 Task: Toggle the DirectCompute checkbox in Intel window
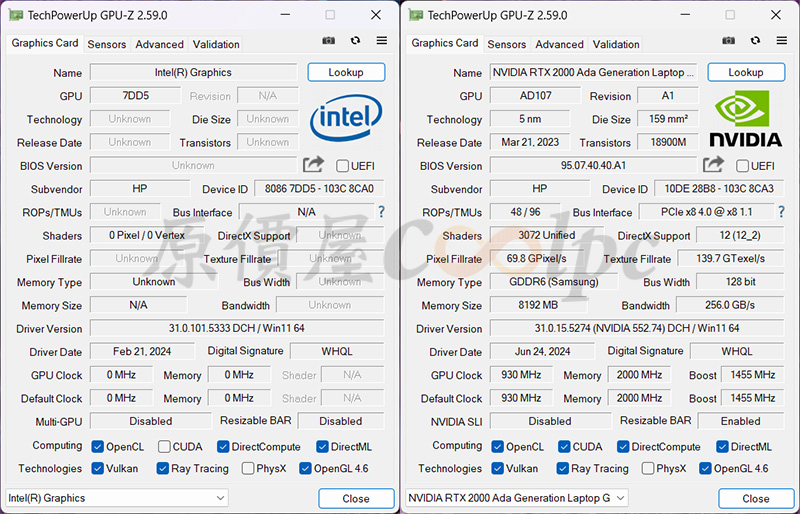click(x=223, y=447)
